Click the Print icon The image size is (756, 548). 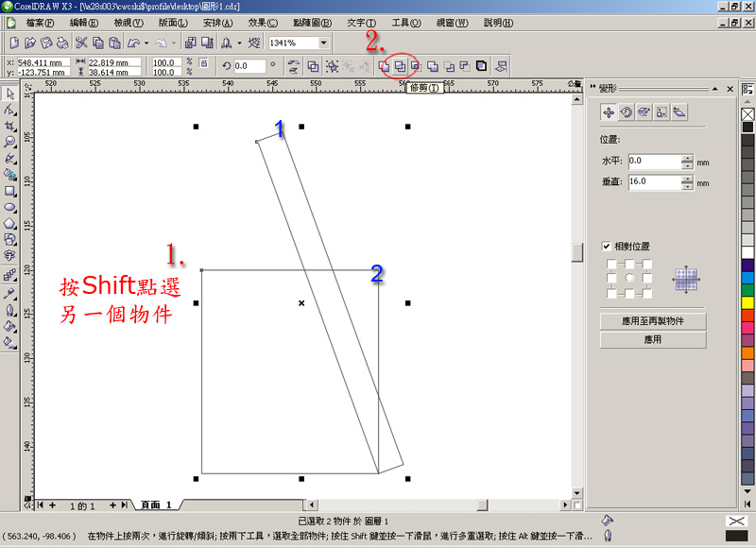[x=62, y=43]
